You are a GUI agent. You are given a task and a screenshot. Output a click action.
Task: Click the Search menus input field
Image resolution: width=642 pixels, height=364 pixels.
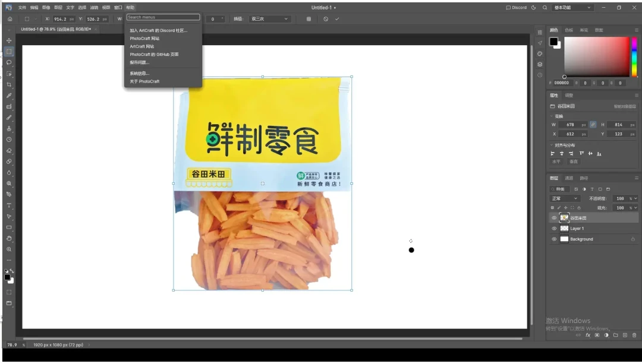(x=163, y=17)
